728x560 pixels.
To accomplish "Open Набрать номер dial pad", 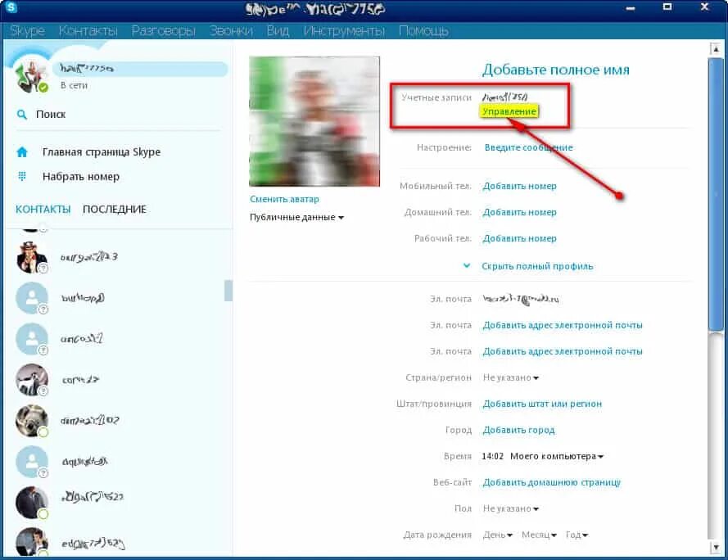I will (x=81, y=177).
